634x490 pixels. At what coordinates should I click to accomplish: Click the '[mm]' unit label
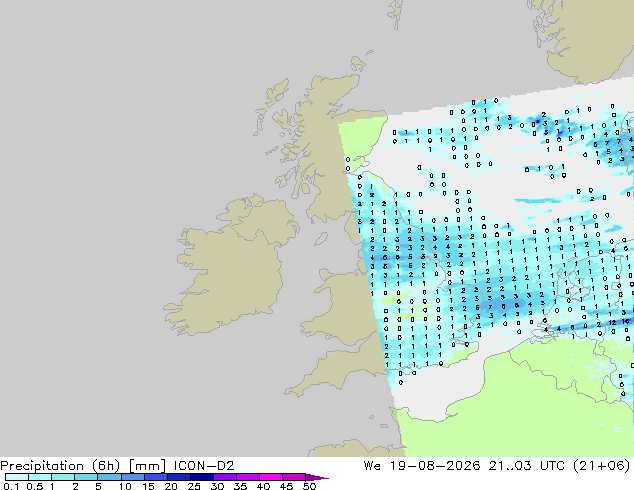coord(147,466)
